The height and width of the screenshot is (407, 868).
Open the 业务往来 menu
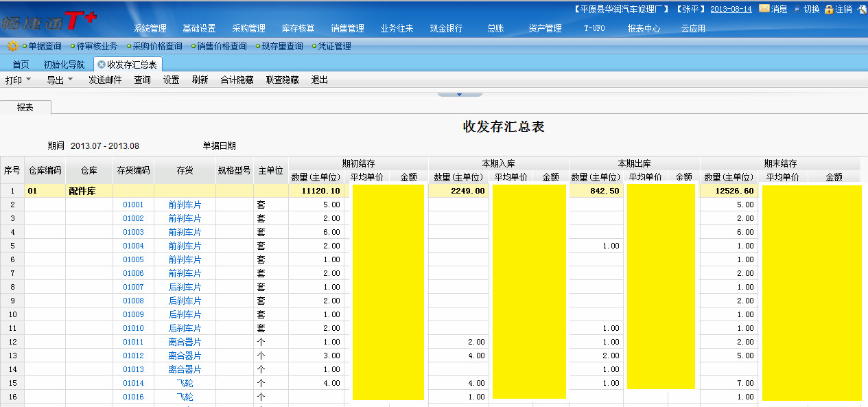click(x=397, y=28)
